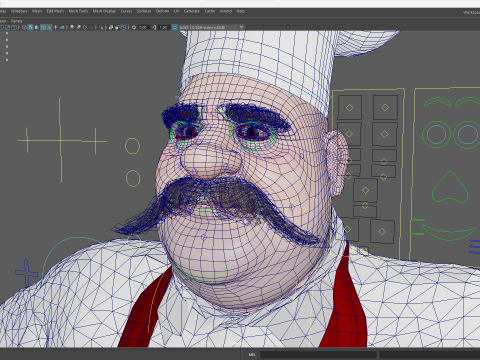Click the command line input field

click(x=318, y=354)
